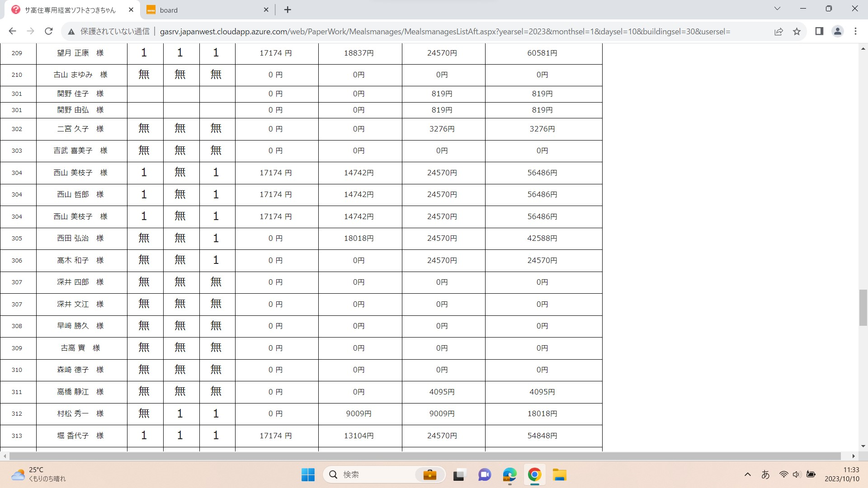Bookmark this page with the star icon
This screenshot has height=488, width=868.
click(x=797, y=31)
